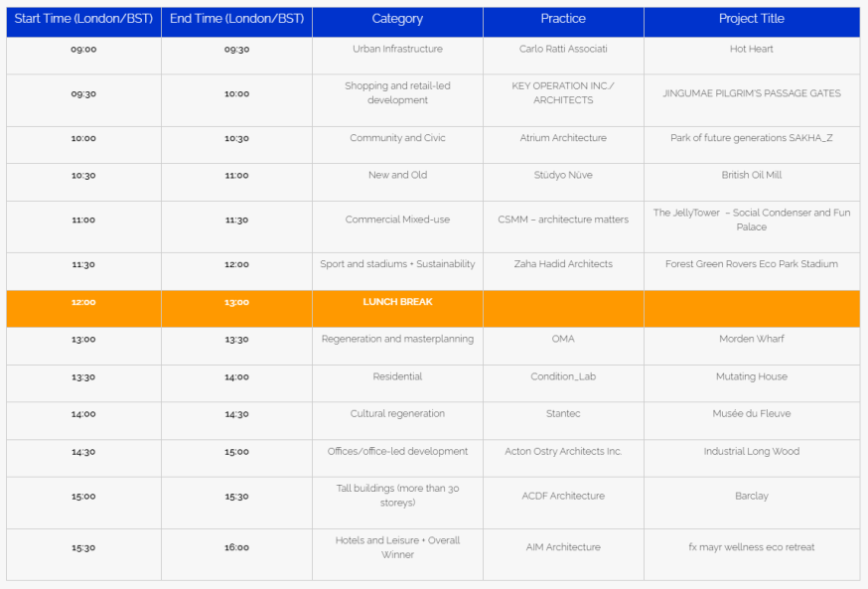Click the British Oil Mill project
The image size is (868, 589).
click(x=751, y=175)
